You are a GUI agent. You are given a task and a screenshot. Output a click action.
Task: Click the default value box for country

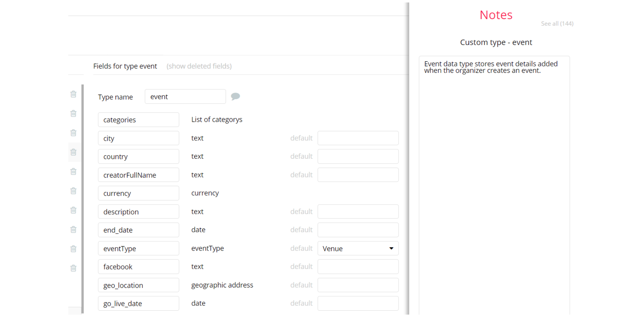(x=358, y=157)
